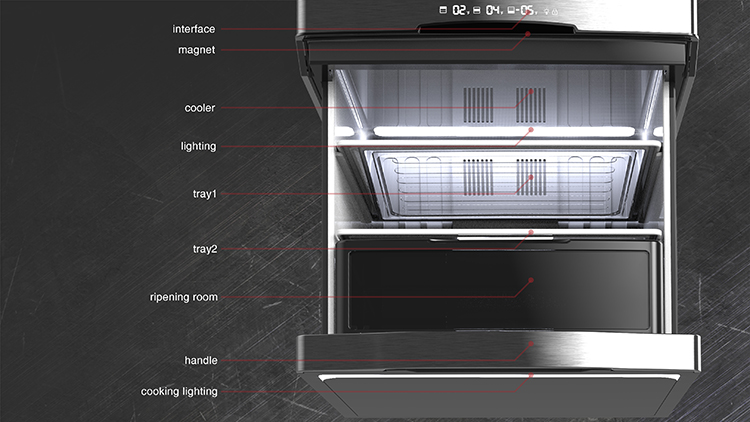The image size is (750, 422).
Task: Click the left cooler vent grille
Action: [477, 104]
